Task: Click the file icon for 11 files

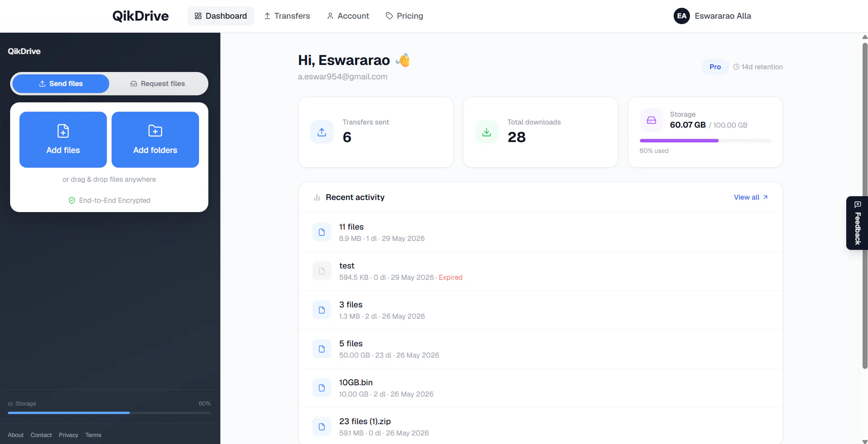Action: (322, 232)
